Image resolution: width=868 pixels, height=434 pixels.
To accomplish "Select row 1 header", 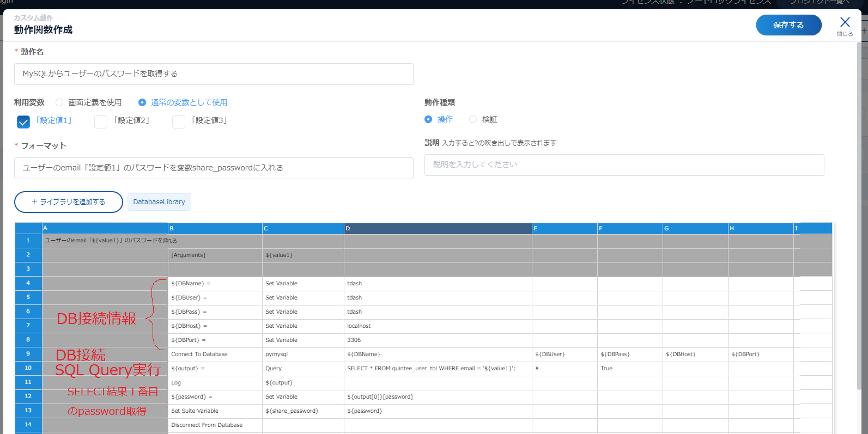I will tap(28, 240).
